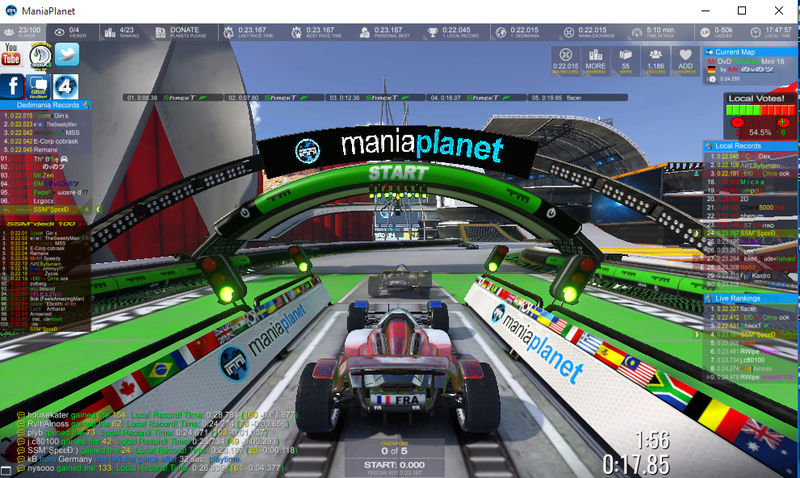This screenshot has height=478, width=800.
Task: Click the personal best icon
Action: tap(365, 33)
